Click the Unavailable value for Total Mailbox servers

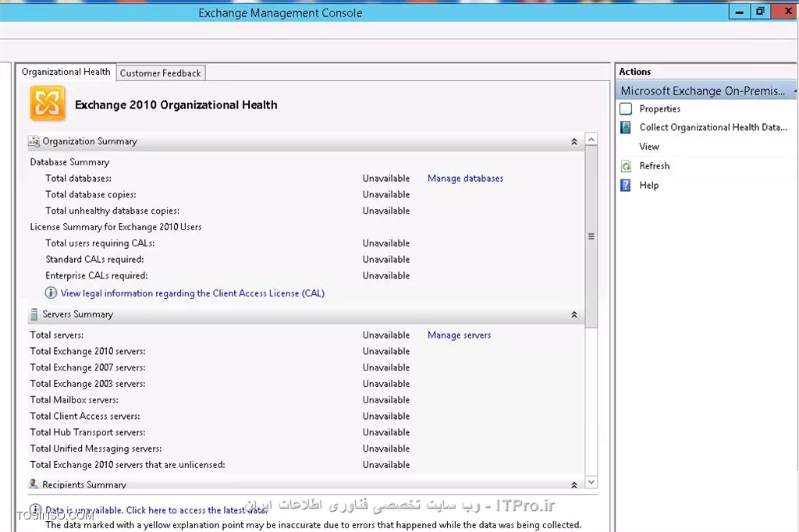[x=386, y=400]
